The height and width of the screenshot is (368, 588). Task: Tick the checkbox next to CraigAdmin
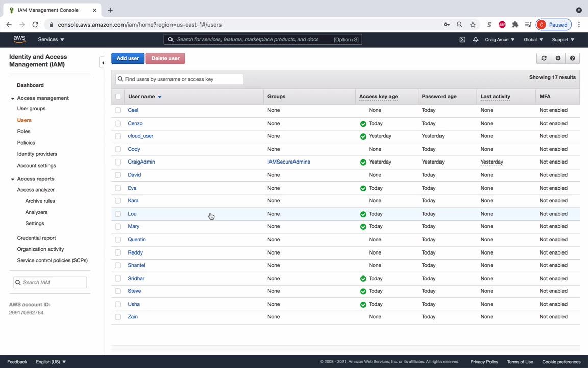118,162
